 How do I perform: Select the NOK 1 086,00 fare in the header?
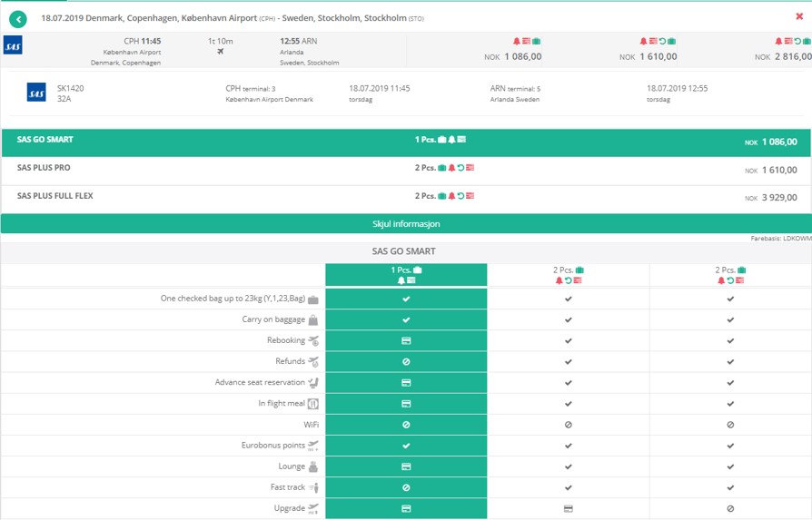(x=512, y=57)
